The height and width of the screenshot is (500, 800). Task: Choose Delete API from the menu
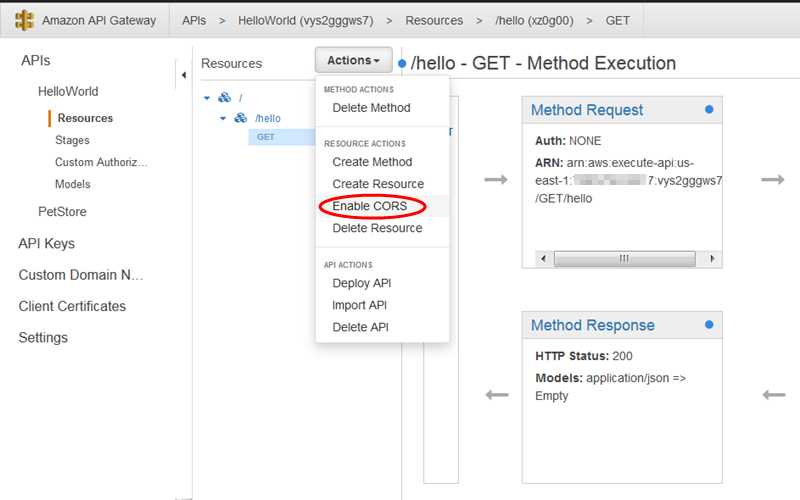tap(360, 327)
